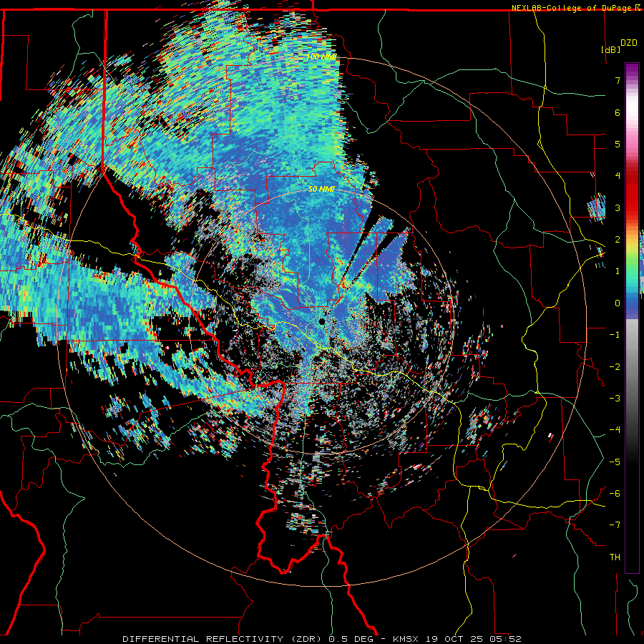Click the black radar site dot
Screen dimensions: 644x644
[x=322, y=321]
